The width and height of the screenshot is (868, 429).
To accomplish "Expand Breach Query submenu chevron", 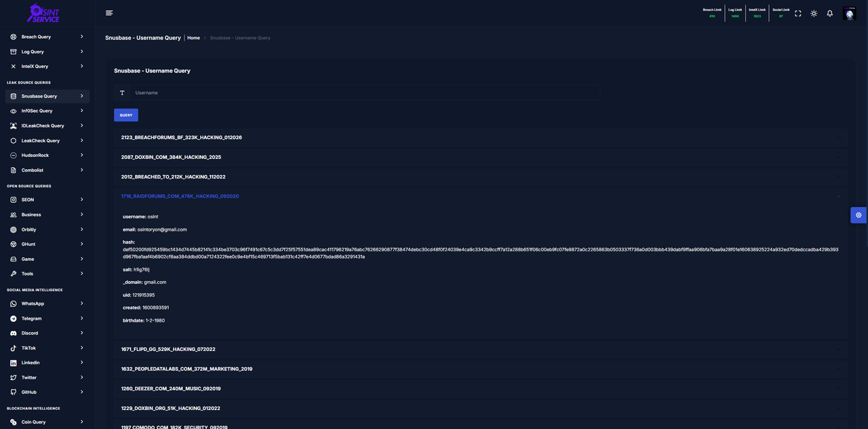I will coord(81,37).
